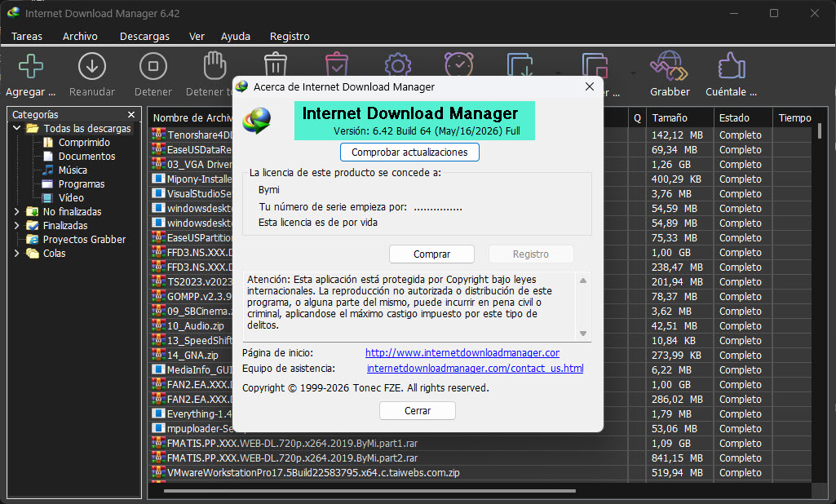
Task: Select the Programas category
Action: [x=81, y=184]
